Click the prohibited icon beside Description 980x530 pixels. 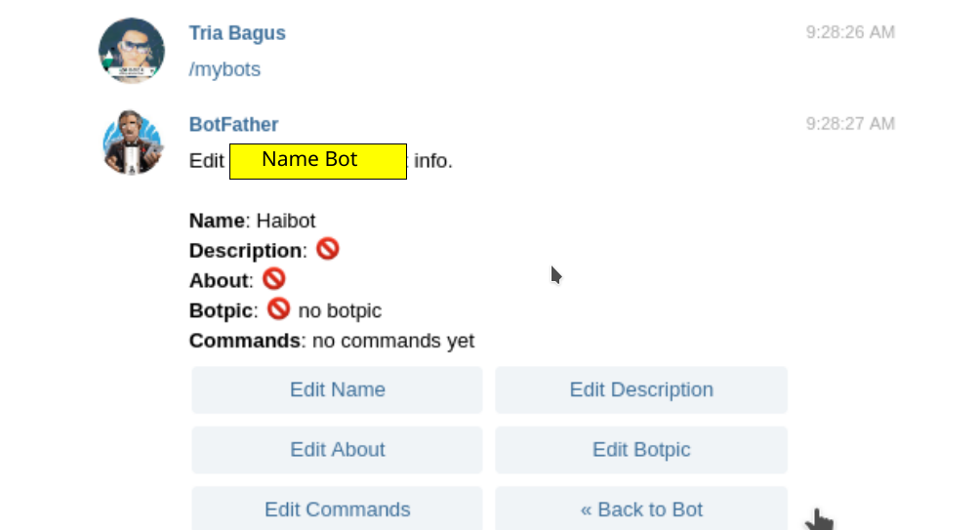pyautogui.click(x=328, y=250)
